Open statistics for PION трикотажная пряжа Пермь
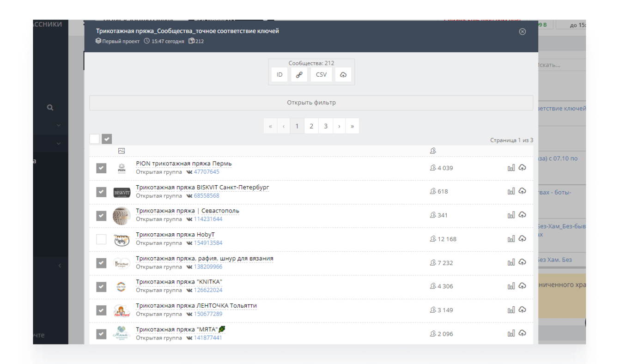Viewport: 619px width, 364px height. [x=511, y=168]
